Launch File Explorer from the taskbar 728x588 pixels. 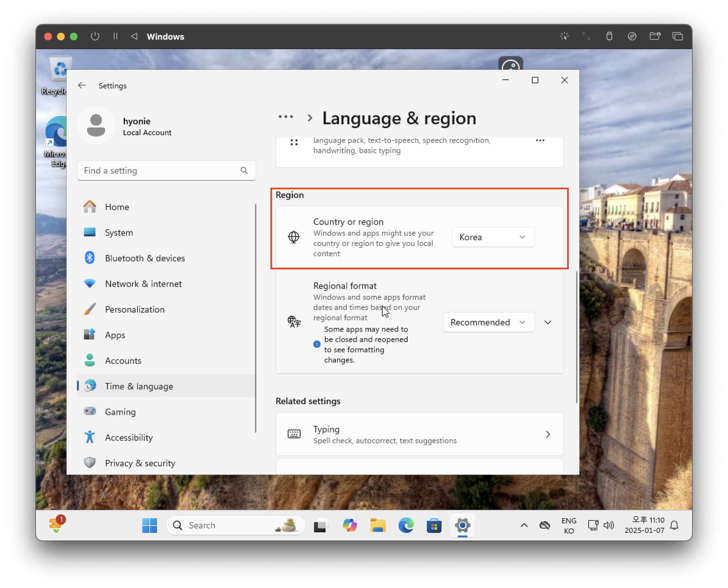click(x=377, y=525)
